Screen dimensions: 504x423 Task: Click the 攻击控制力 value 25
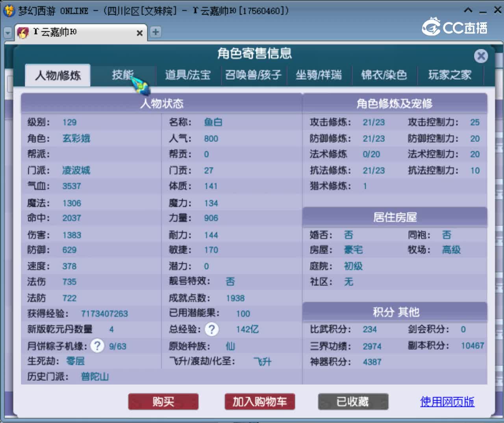coord(475,122)
